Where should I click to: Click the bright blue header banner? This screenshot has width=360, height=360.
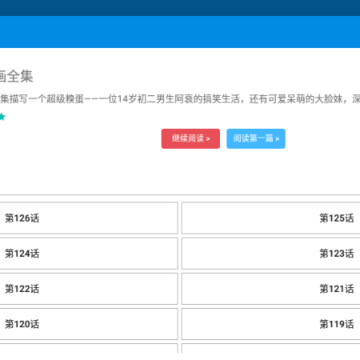[180, 32]
